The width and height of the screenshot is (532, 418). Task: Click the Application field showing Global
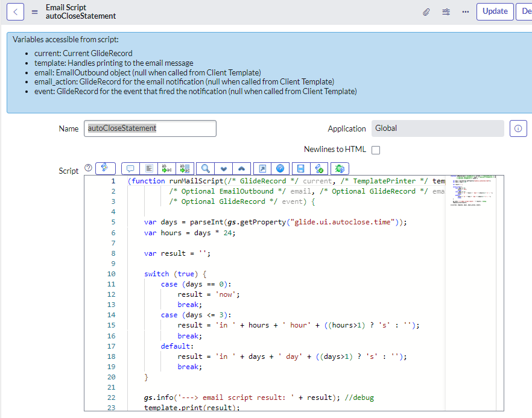point(438,128)
